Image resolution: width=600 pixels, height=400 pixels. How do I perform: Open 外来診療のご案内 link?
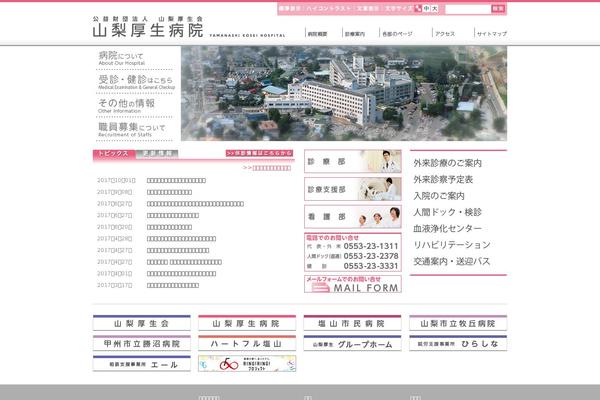pos(447,163)
